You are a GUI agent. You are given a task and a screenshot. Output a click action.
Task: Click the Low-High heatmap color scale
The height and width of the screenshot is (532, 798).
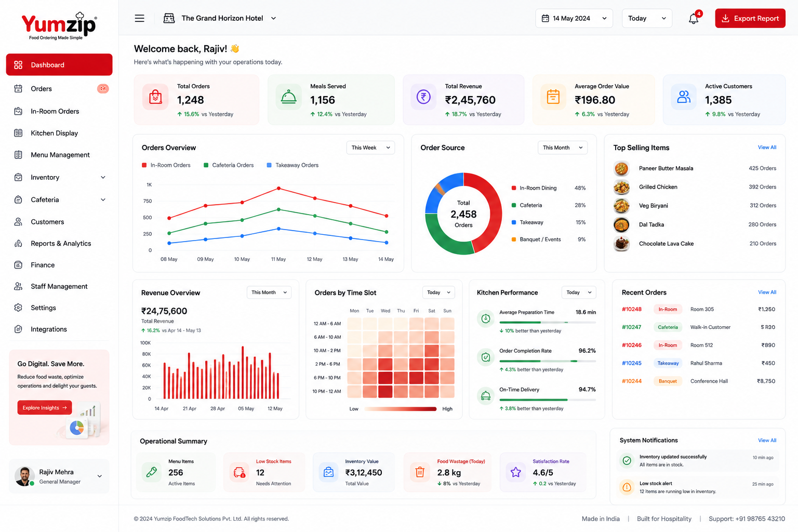tap(401, 409)
